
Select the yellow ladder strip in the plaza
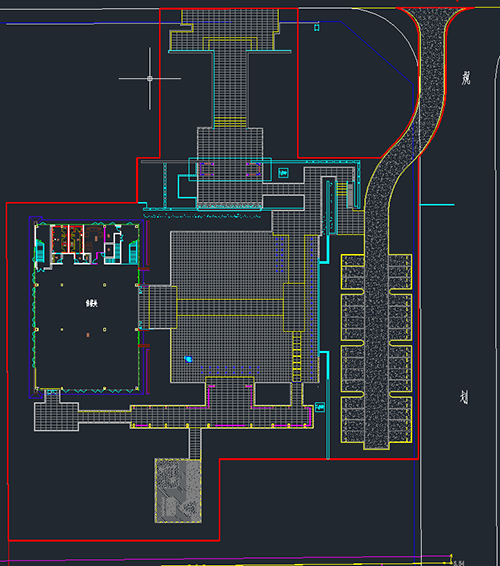[297, 357]
